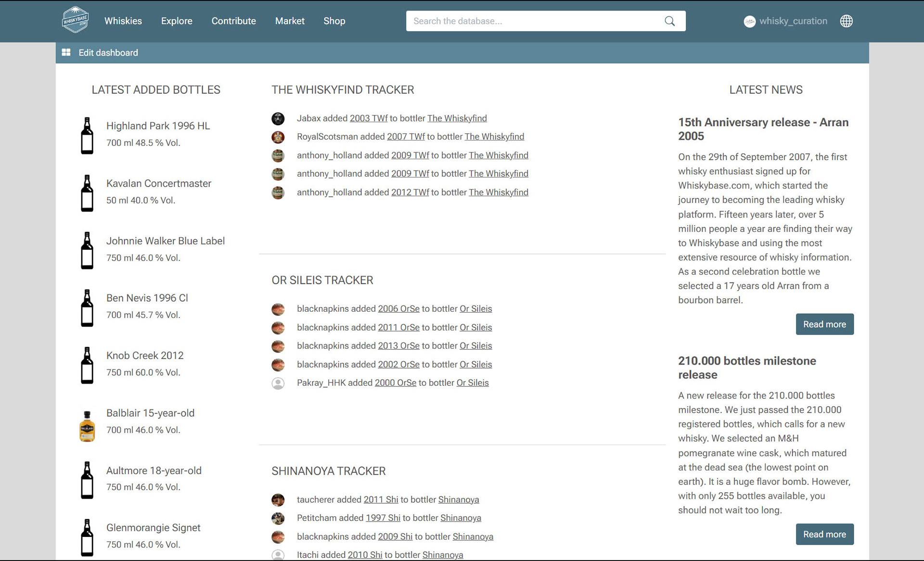The height and width of the screenshot is (561, 924).
Task: Open the 2006 OrSe bottle link
Action: 398,309
